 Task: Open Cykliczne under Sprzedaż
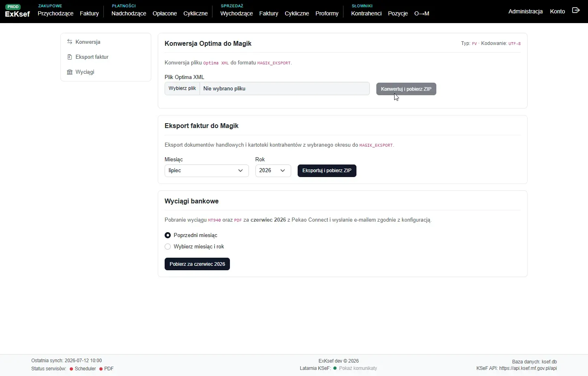point(297,13)
